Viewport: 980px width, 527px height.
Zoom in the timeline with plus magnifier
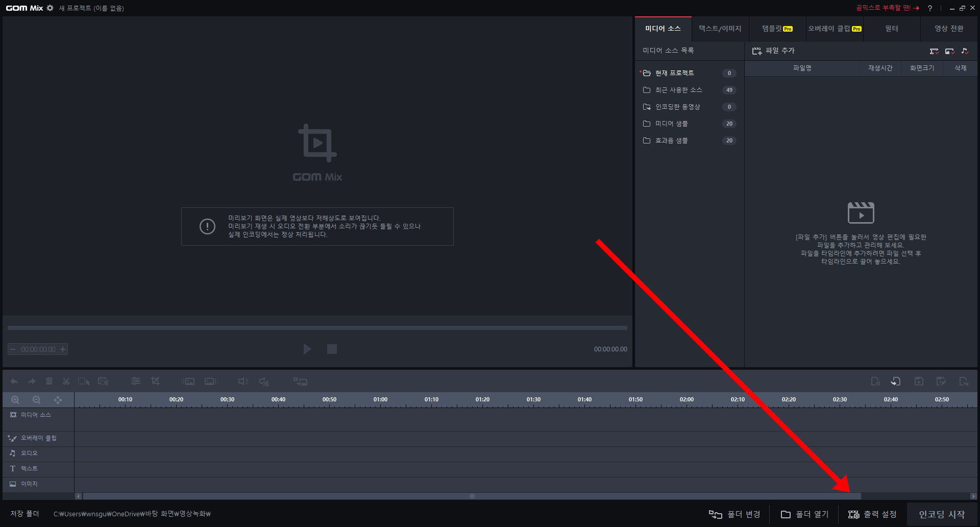pyautogui.click(x=15, y=400)
